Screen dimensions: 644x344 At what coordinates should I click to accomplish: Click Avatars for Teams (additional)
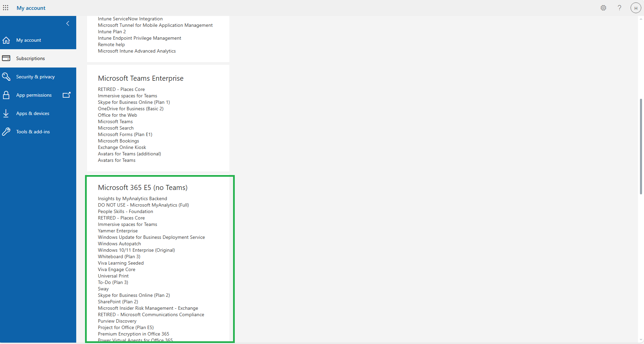(x=129, y=154)
